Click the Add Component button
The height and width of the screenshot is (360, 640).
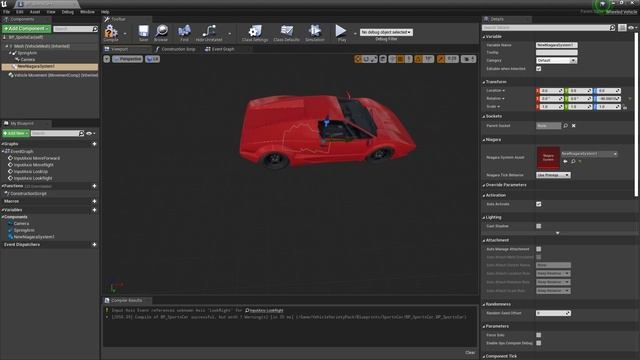27,29
